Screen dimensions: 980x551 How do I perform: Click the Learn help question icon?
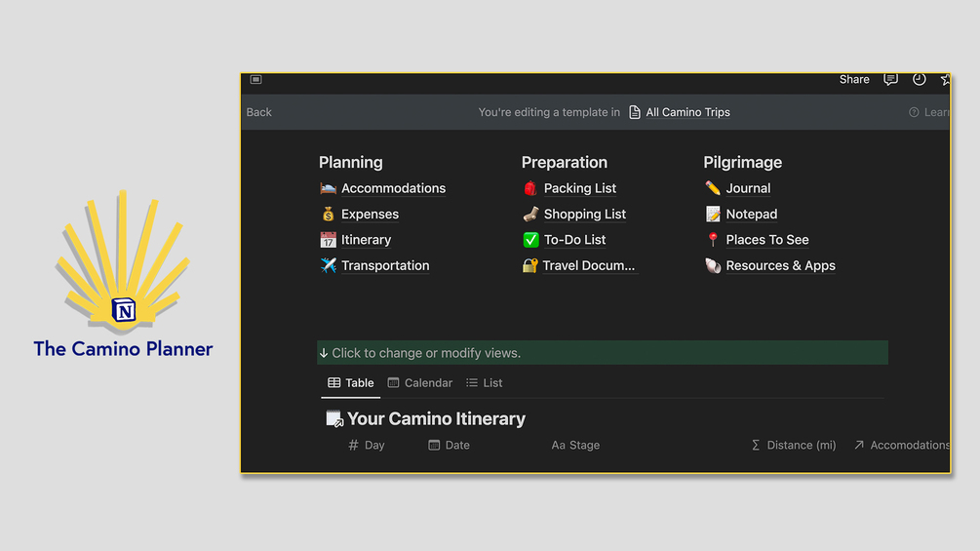(x=914, y=112)
